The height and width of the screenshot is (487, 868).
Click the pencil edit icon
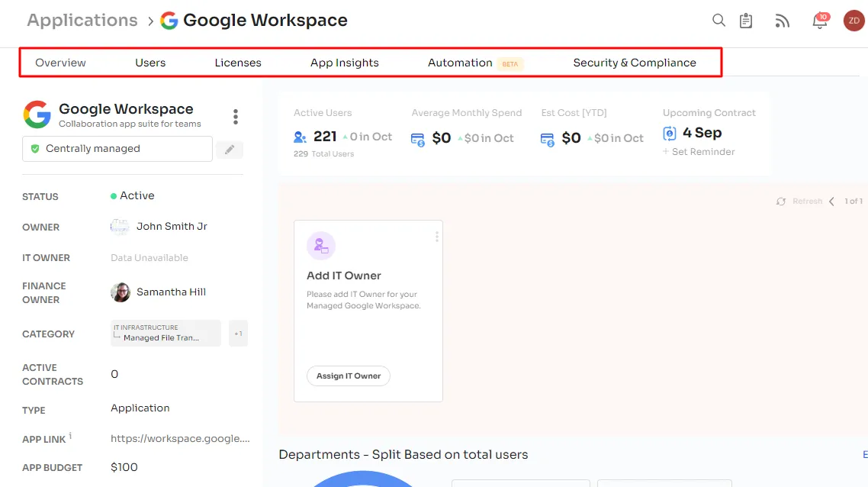[229, 149]
